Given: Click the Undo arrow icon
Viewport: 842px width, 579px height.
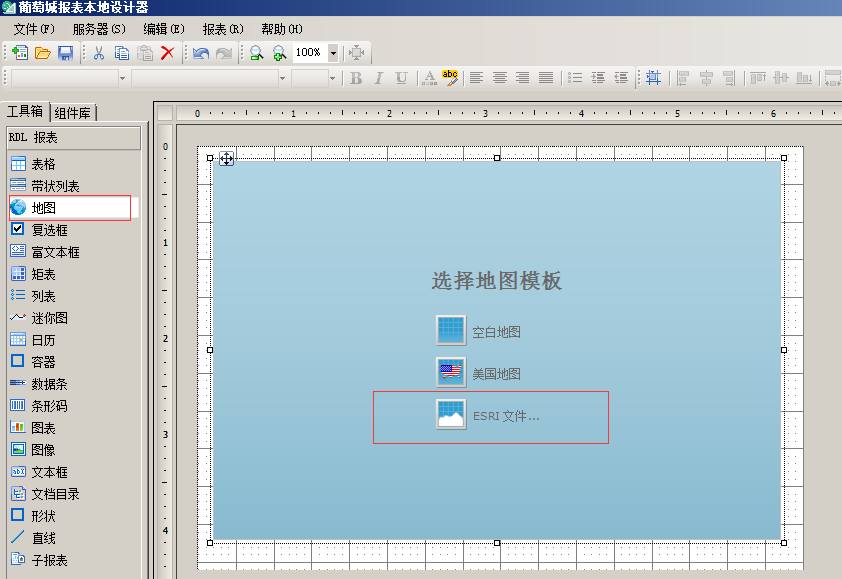Looking at the screenshot, I should tap(201, 53).
